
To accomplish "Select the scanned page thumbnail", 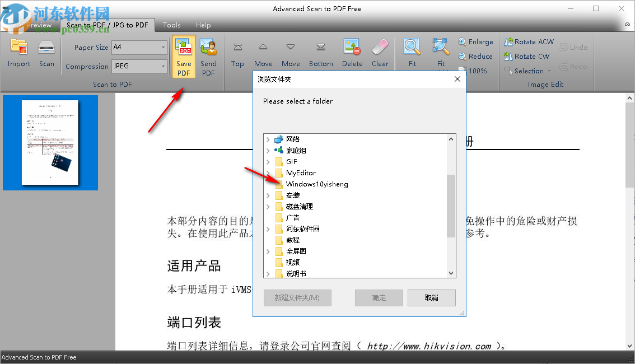I will [50, 142].
